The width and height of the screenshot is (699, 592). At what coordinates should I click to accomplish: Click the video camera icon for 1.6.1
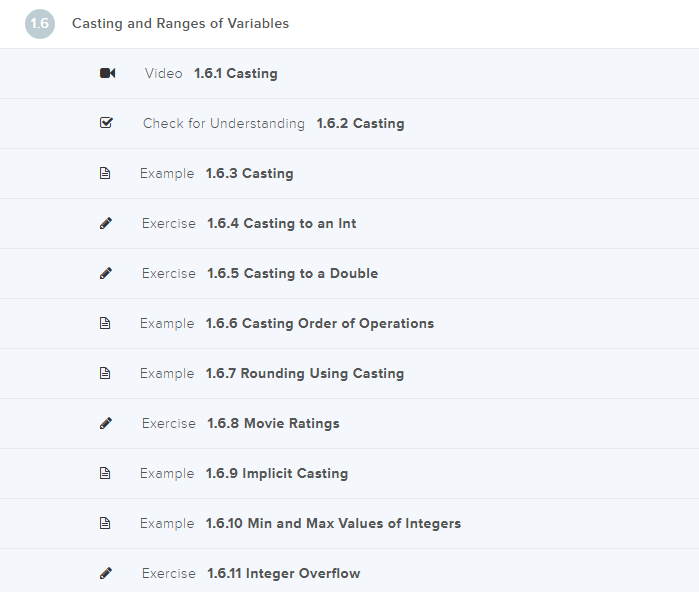tap(107, 73)
